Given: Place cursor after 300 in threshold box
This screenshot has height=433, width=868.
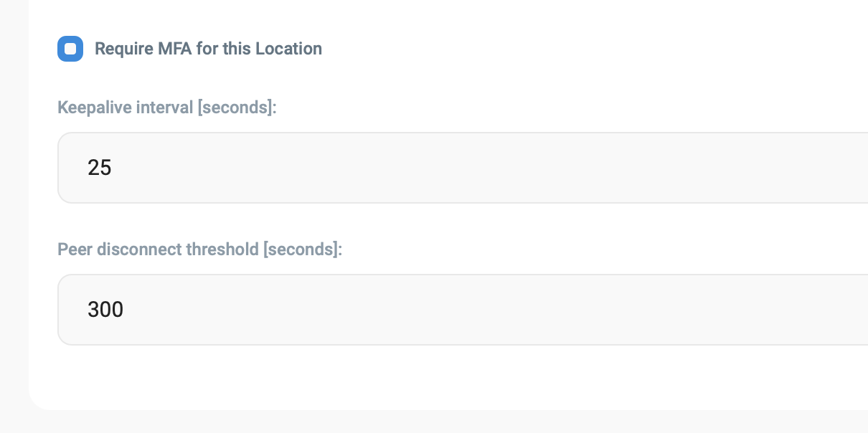Looking at the screenshot, I should 126,310.
